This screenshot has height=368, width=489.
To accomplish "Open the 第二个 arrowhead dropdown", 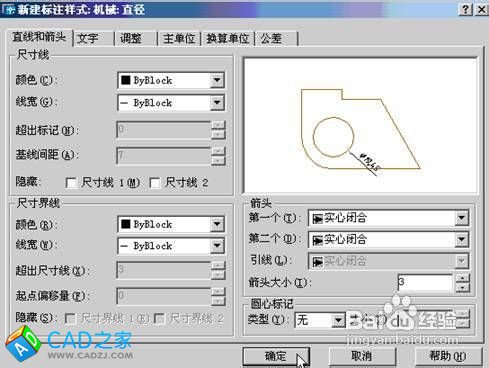I will coord(462,239).
